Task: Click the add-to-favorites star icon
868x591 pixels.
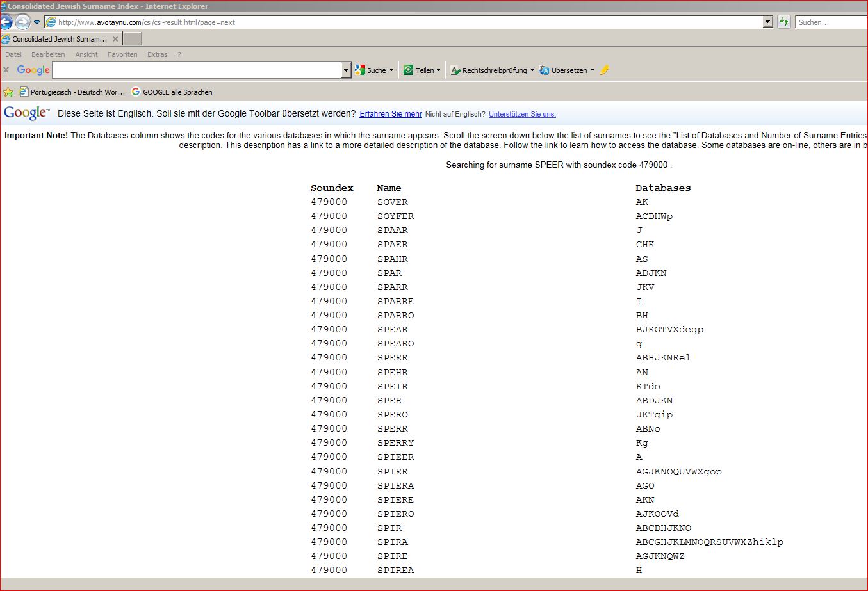Action: [8, 92]
